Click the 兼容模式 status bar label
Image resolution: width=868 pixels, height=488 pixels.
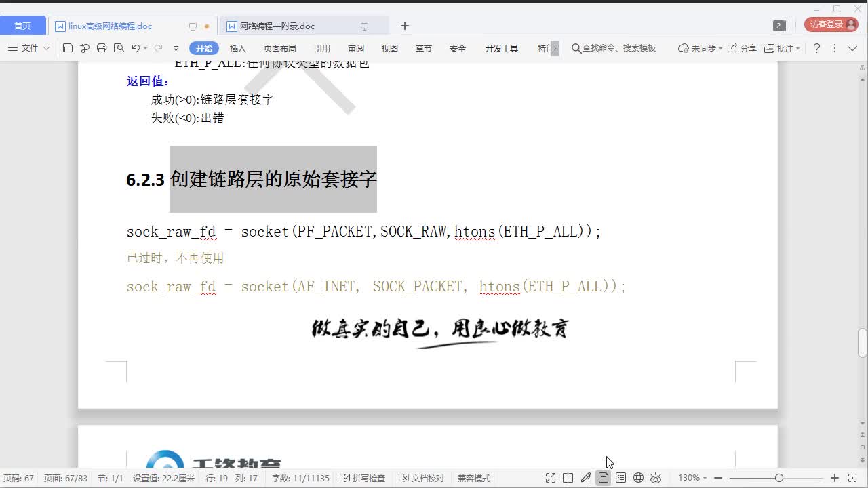click(x=474, y=478)
